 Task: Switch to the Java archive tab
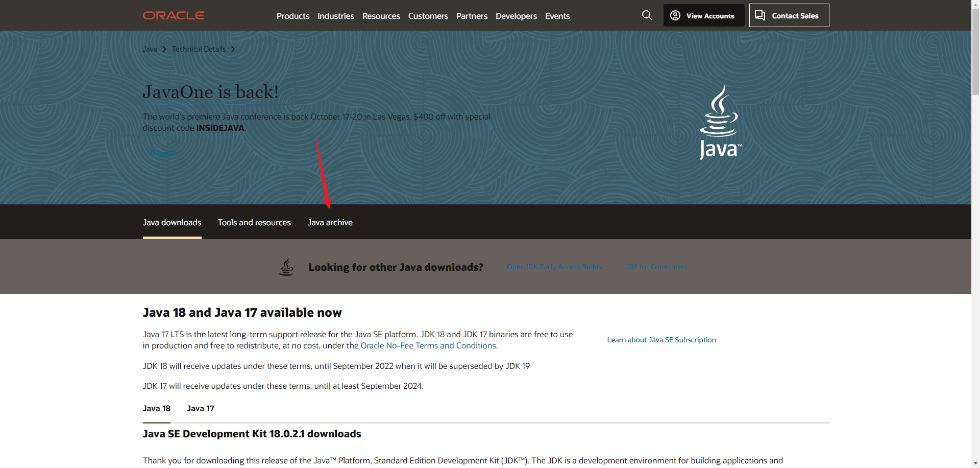(330, 222)
